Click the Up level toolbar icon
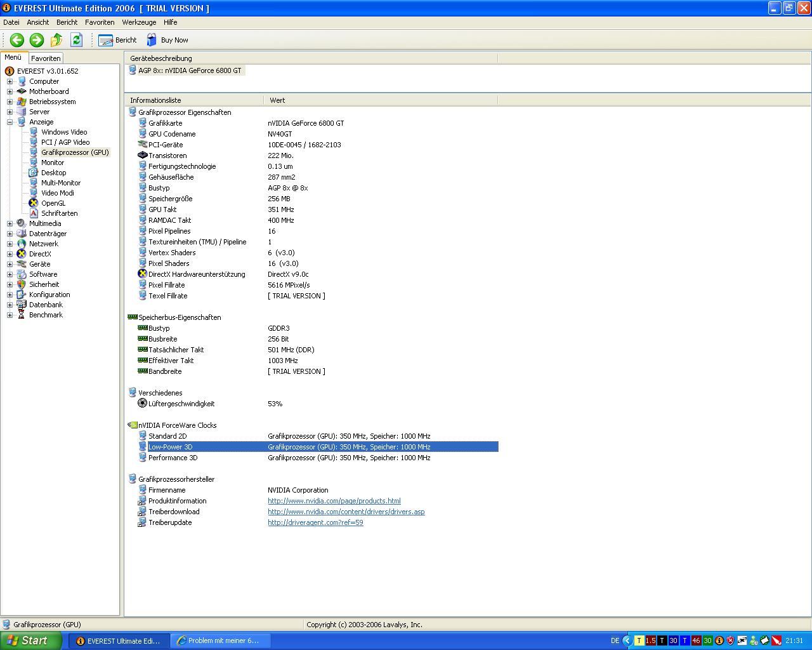The width and height of the screenshot is (812, 650). (x=56, y=40)
